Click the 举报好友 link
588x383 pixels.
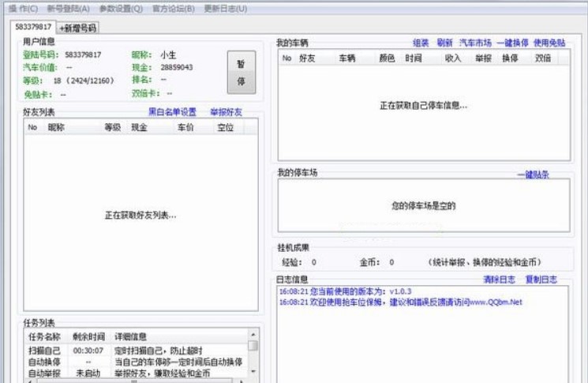(x=227, y=112)
